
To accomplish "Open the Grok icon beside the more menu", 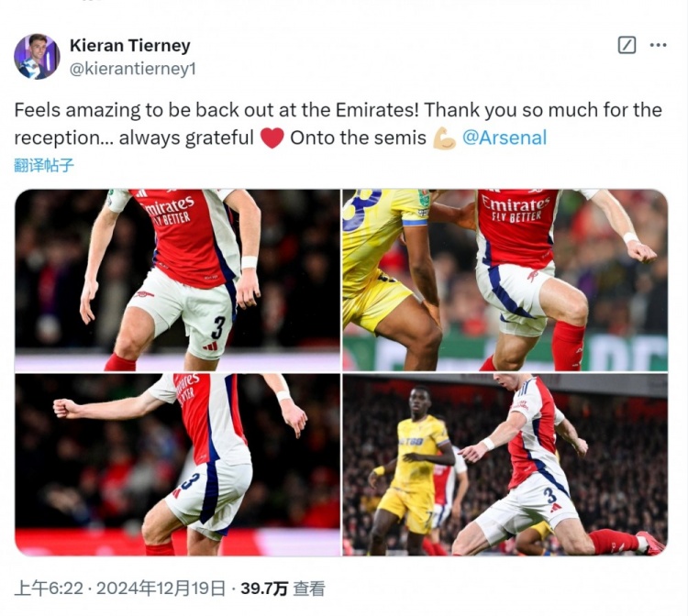I will (627, 45).
